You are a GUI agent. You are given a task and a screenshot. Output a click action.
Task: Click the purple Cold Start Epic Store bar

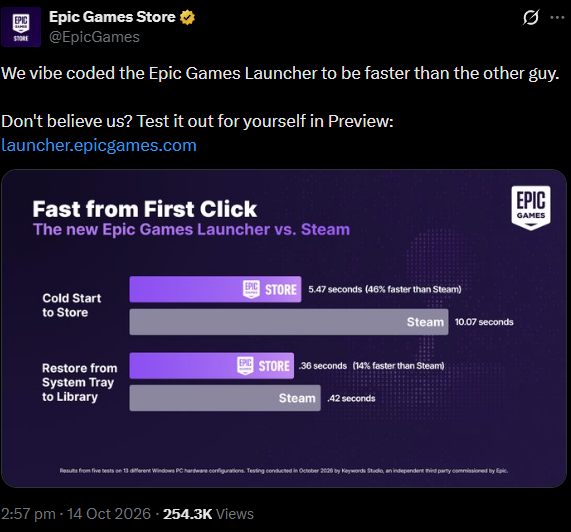click(x=215, y=289)
